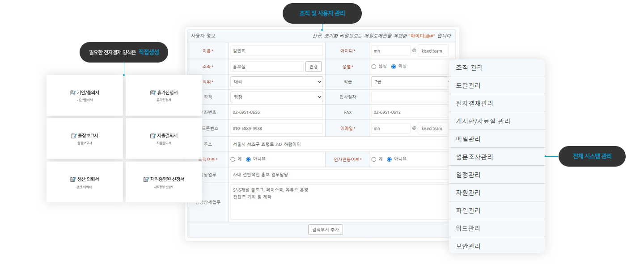Click the 이름 input field with 김민희
This screenshot has height=268, width=644.
coord(276,51)
